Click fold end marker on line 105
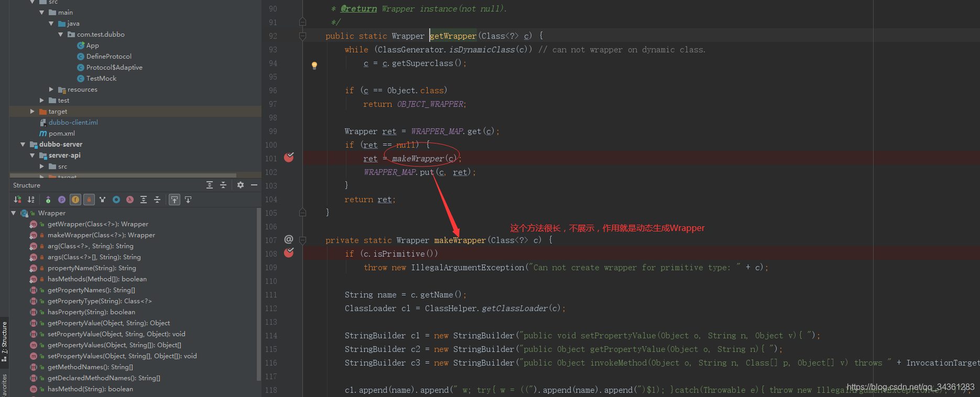This screenshot has height=397, width=980. [302, 213]
